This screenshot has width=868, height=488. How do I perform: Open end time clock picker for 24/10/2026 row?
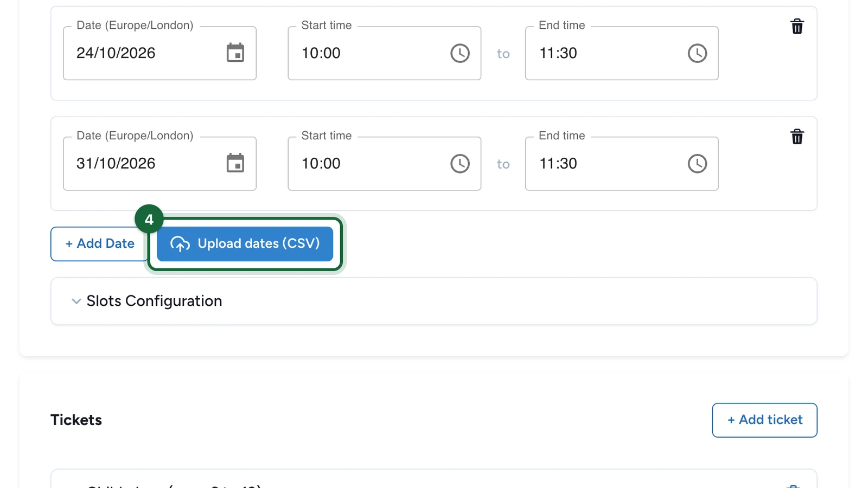point(697,53)
